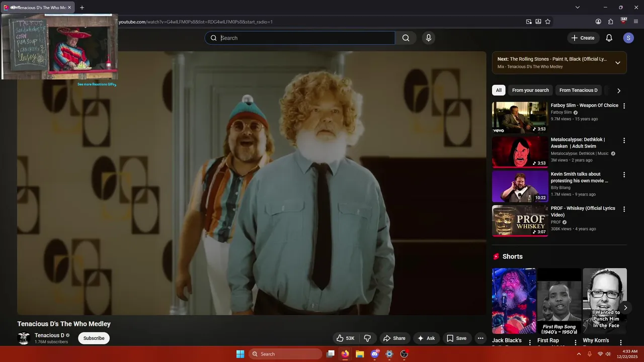
Task: Open the Firefox account icon
Action: tap(598, 22)
